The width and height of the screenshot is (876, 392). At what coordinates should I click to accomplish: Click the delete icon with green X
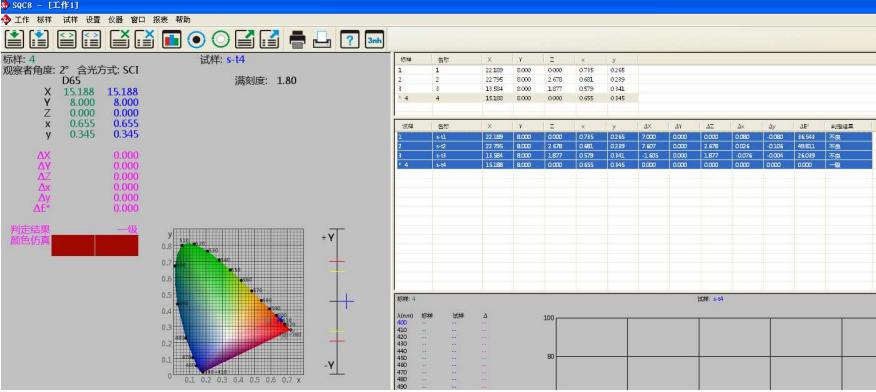pyautogui.click(x=120, y=39)
